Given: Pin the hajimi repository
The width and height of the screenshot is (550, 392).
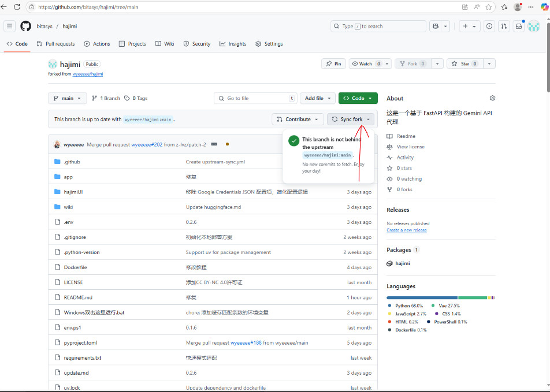Looking at the screenshot, I should (x=333, y=64).
